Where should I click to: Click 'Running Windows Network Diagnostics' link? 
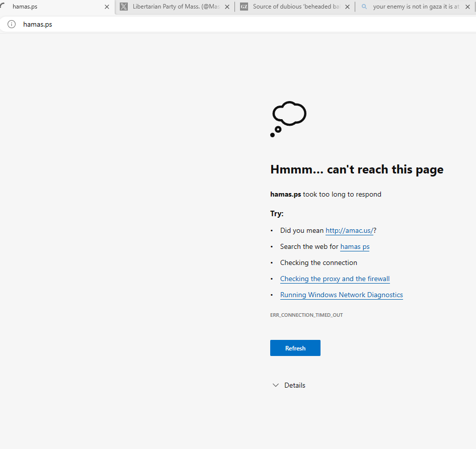pos(342,295)
